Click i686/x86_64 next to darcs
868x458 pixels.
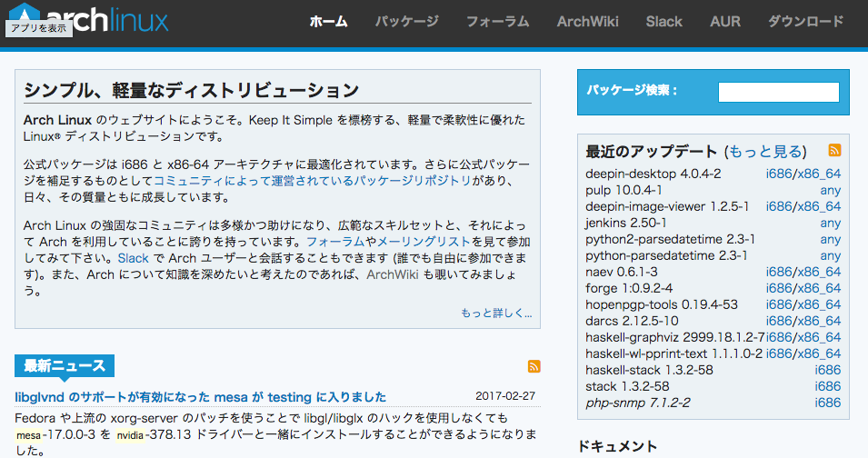point(803,321)
